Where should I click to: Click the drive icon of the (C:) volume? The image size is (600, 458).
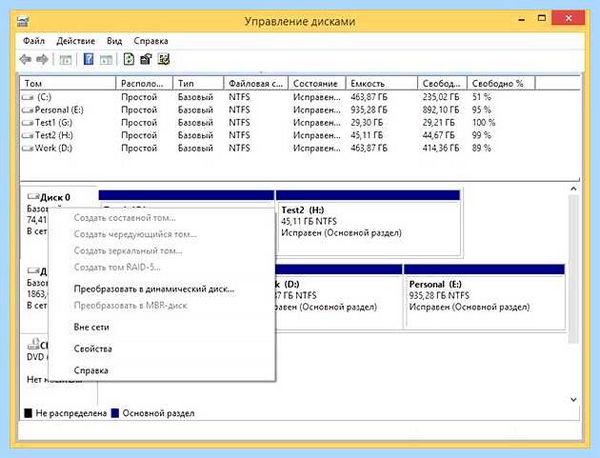click(28, 98)
